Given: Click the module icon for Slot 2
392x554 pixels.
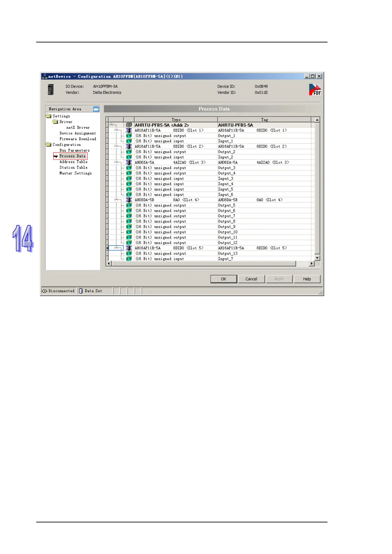Looking at the screenshot, I should [x=129, y=146].
